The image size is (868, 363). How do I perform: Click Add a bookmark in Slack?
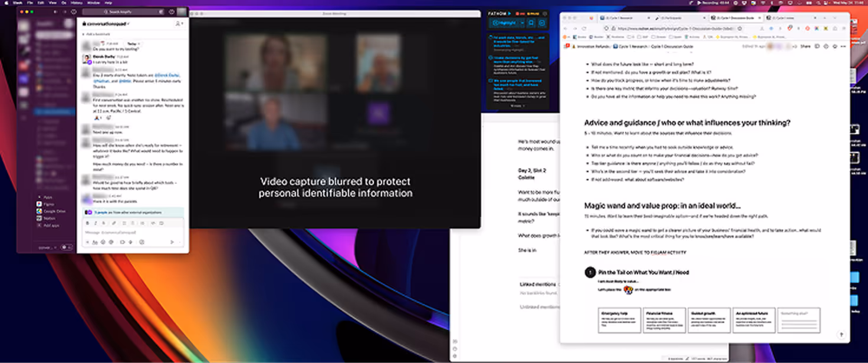97,35
